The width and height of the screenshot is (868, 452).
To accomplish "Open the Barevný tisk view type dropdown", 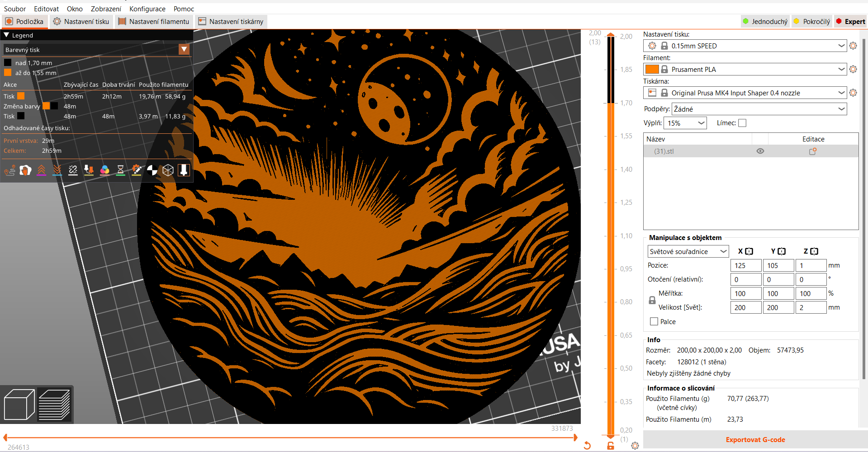I will (184, 49).
